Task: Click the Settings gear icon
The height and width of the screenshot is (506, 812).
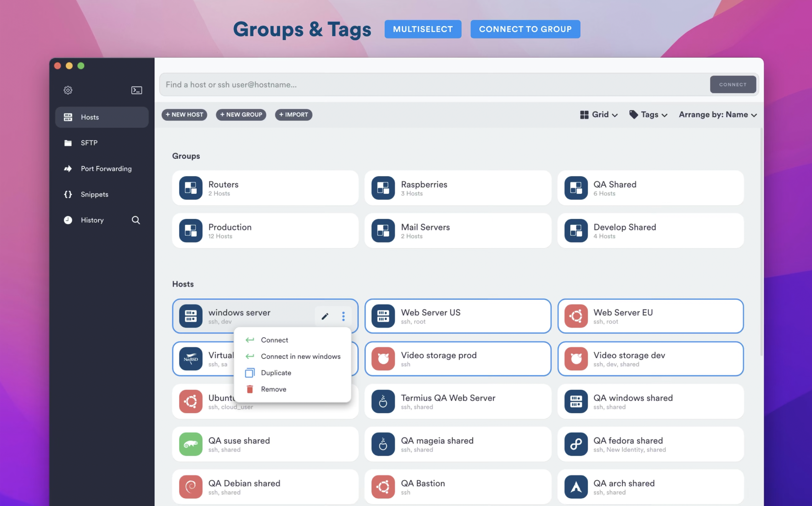Action: [68, 90]
